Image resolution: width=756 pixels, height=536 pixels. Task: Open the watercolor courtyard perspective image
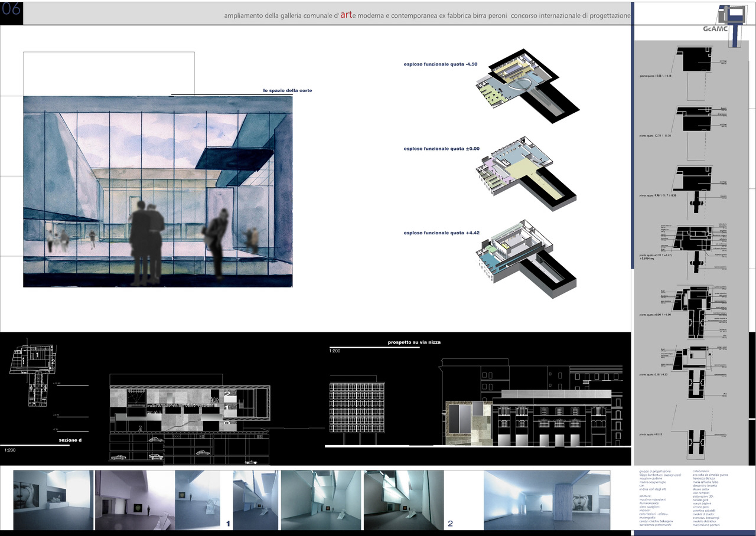[x=158, y=191]
